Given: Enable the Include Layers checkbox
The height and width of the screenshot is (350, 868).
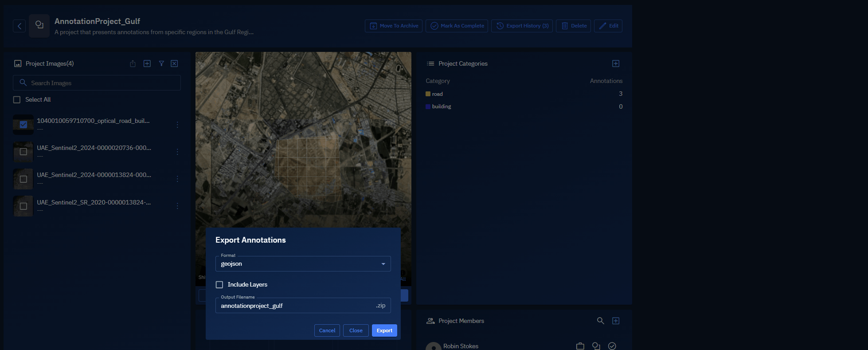Looking at the screenshot, I should pyautogui.click(x=219, y=285).
